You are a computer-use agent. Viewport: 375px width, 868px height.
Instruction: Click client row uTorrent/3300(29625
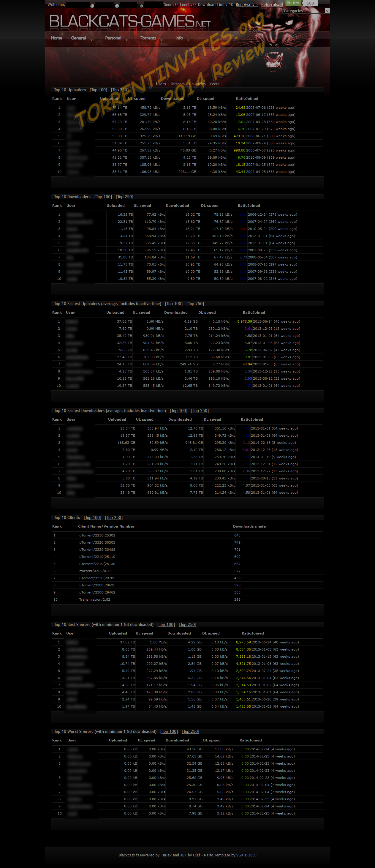pos(187,585)
